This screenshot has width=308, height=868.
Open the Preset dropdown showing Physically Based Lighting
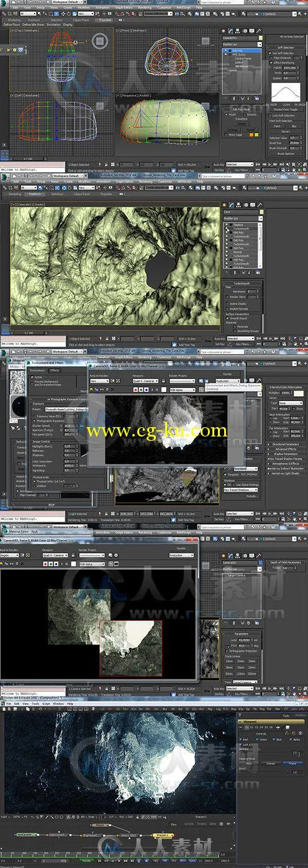point(67,409)
